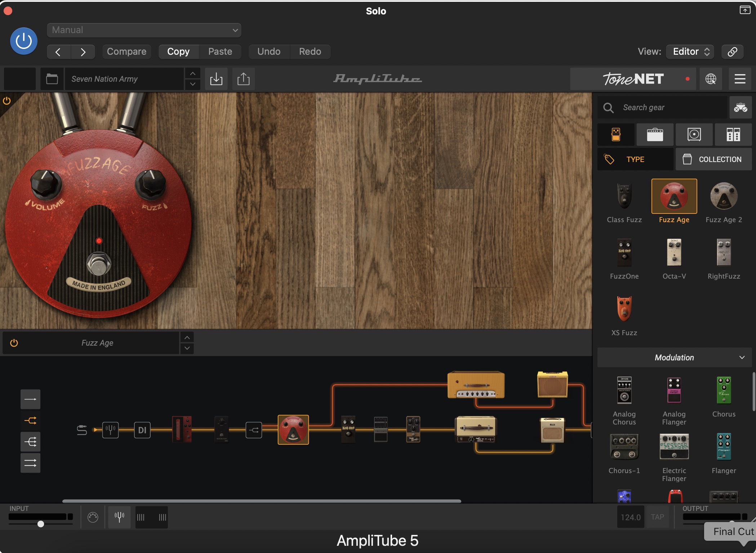Go to previous preset with left arrow
This screenshot has width=756, height=553.
click(58, 52)
